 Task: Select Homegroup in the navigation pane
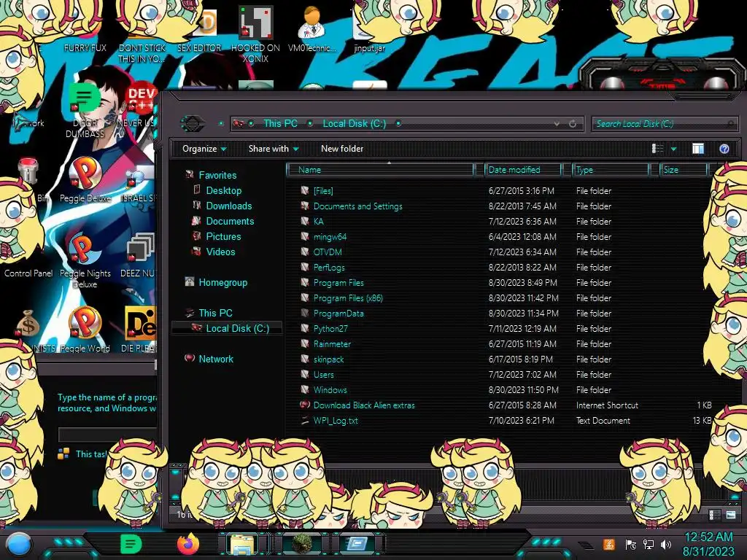(223, 282)
